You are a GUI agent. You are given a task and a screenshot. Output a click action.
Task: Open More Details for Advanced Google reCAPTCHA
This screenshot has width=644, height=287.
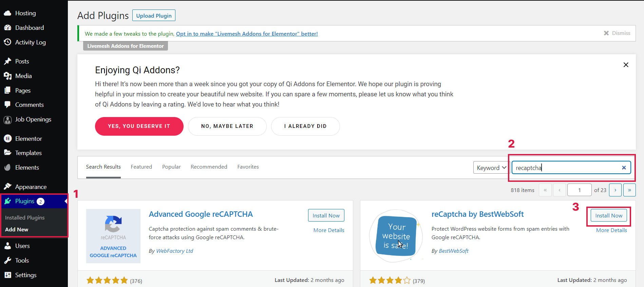[x=329, y=230]
